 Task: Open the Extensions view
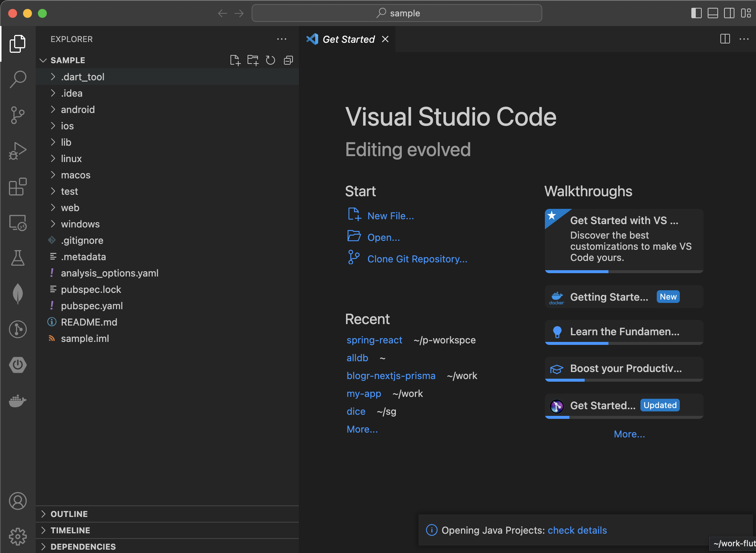coord(17,187)
